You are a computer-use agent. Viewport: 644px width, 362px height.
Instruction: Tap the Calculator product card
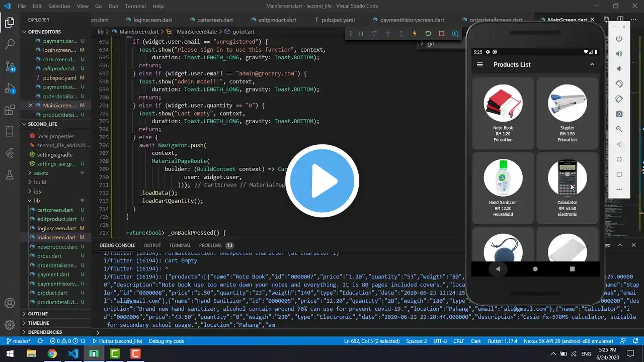click(567, 189)
